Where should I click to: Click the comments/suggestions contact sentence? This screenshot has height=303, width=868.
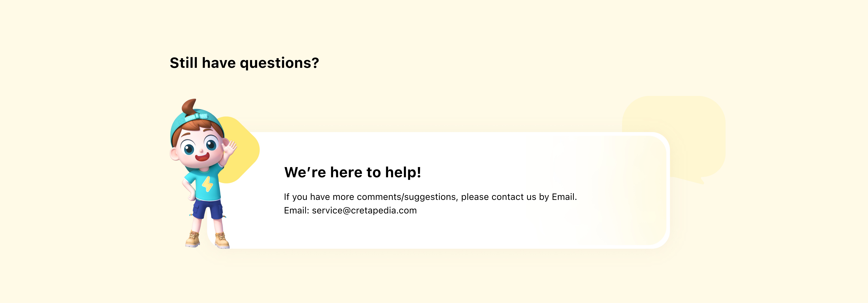point(430,197)
